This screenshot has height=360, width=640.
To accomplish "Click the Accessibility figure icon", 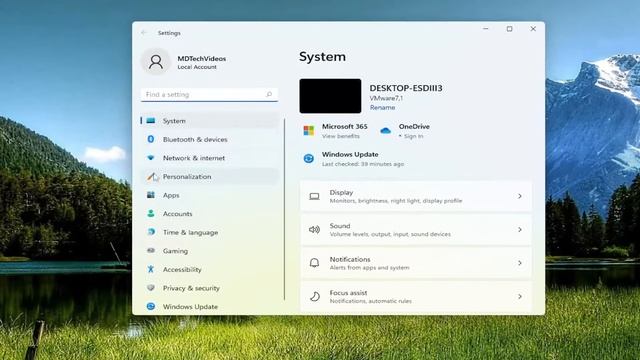I will [151, 269].
